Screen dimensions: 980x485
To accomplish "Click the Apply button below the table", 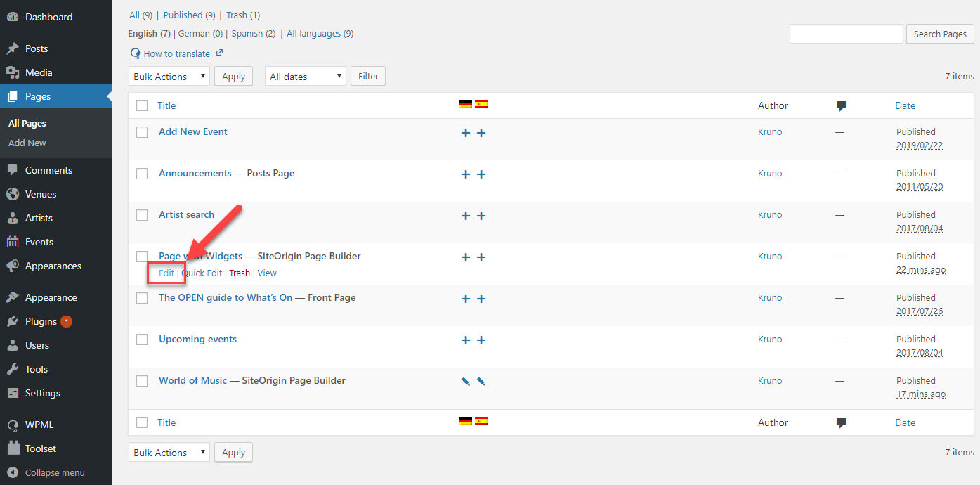I will (x=233, y=453).
